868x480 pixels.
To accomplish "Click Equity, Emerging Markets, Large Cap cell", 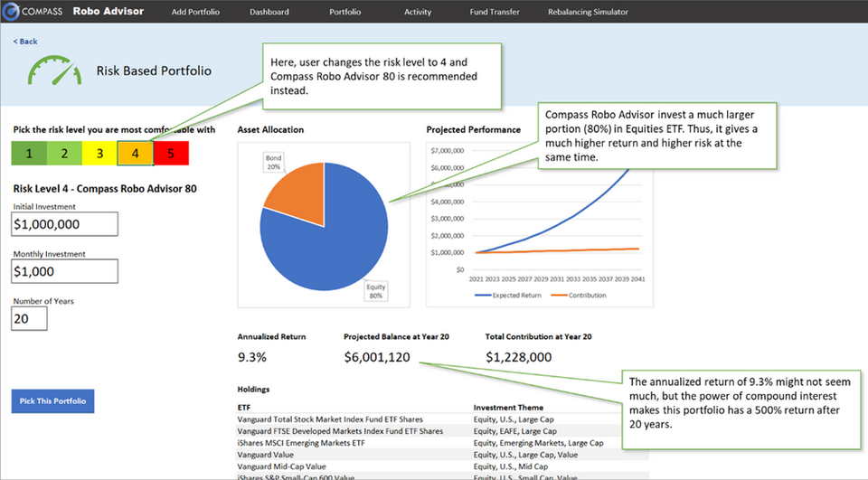I will (538, 443).
